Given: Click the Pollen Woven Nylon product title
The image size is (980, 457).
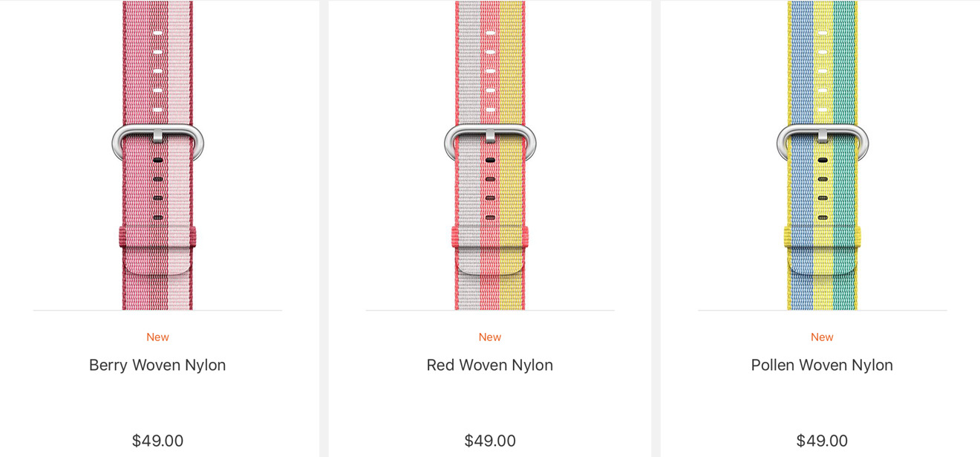Looking at the screenshot, I should coord(822,365).
